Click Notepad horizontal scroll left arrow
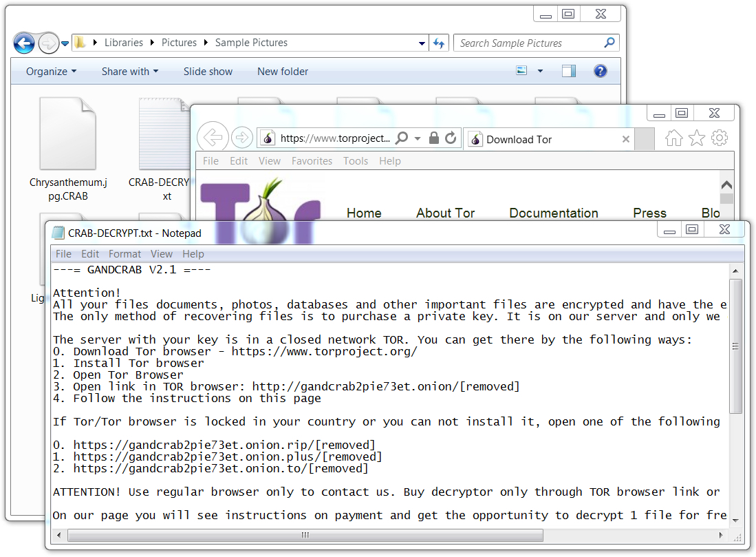This screenshot has width=756, height=557. point(59,535)
